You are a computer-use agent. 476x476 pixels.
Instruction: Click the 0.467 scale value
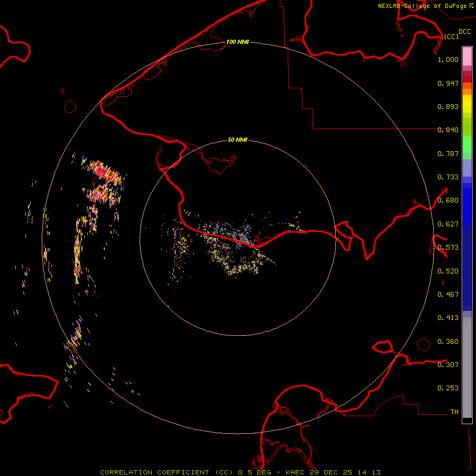tap(448, 295)
